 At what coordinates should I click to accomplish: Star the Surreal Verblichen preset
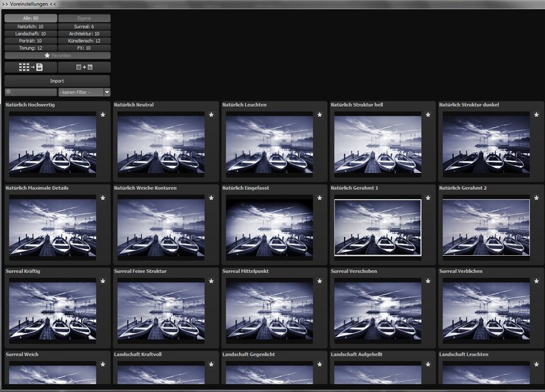tap(537, 282)
